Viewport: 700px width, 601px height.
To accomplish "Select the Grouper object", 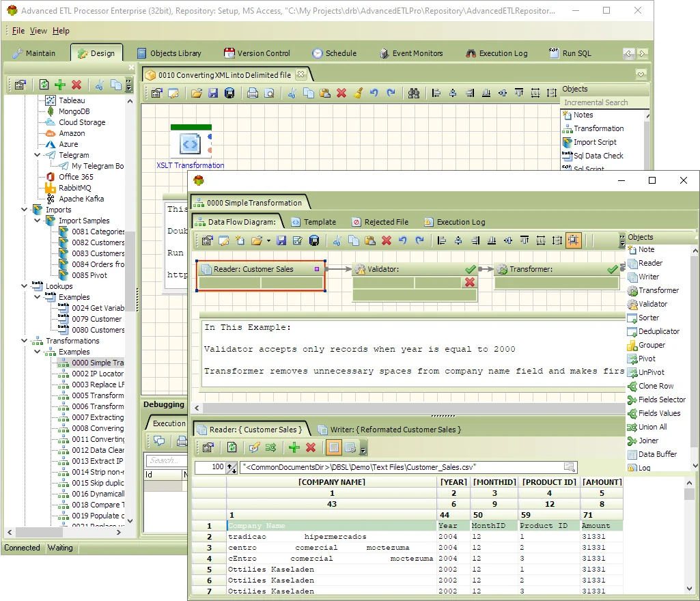I will click(647, 345).
